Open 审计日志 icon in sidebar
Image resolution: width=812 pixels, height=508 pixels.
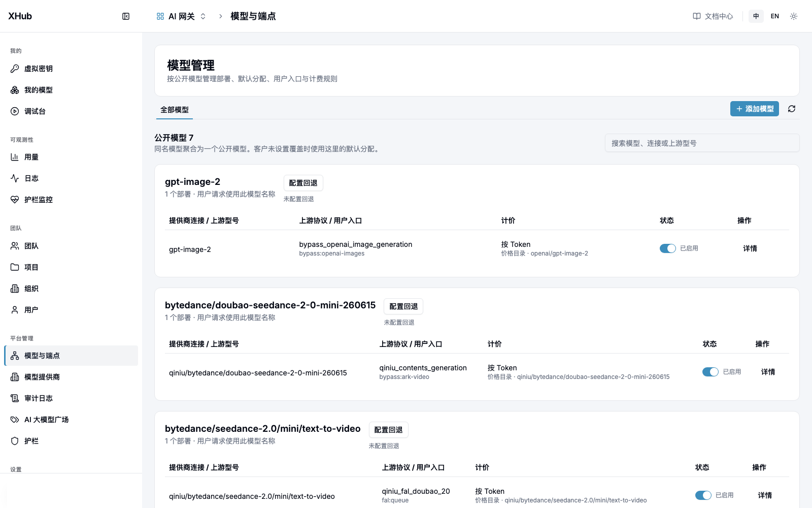click(15, 398)
